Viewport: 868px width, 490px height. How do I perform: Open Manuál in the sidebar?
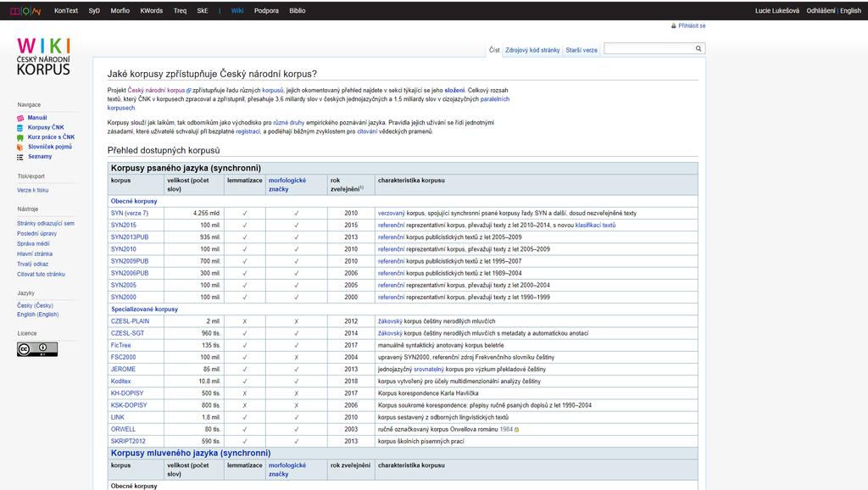click(x=37, y=117)
